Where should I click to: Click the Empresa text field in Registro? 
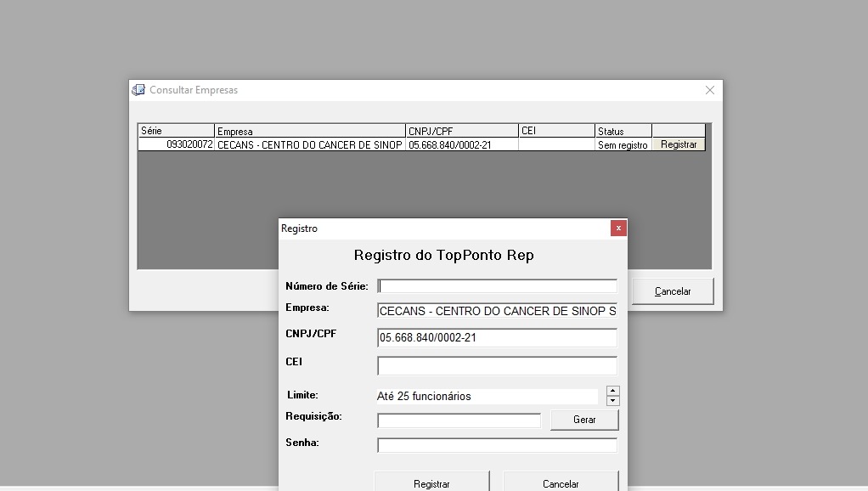tap(497, 311)
